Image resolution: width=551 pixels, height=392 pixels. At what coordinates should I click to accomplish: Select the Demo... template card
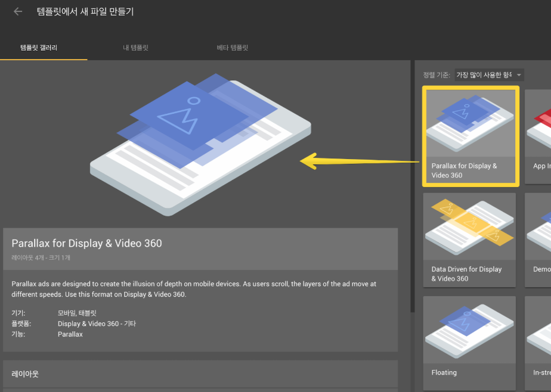coord(538,240)
